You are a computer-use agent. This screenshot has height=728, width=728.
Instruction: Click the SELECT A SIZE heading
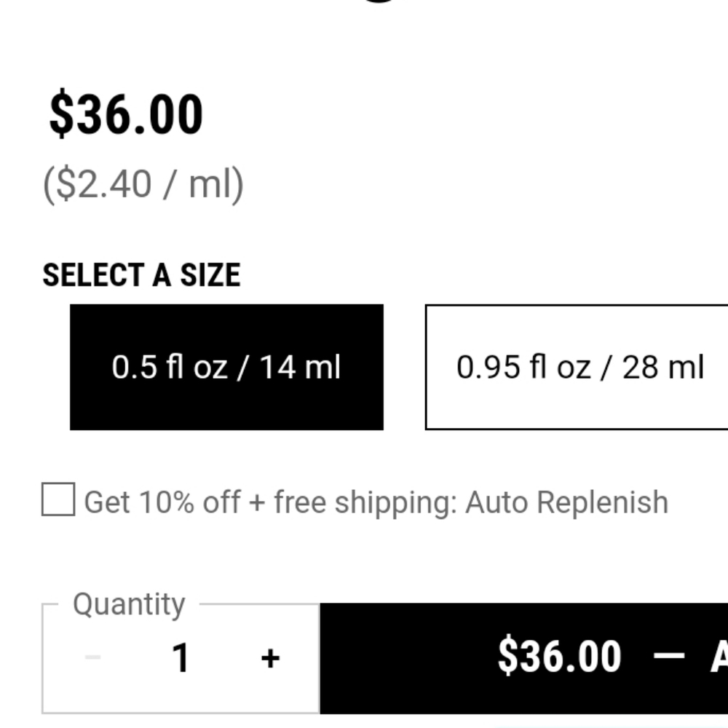141,275
